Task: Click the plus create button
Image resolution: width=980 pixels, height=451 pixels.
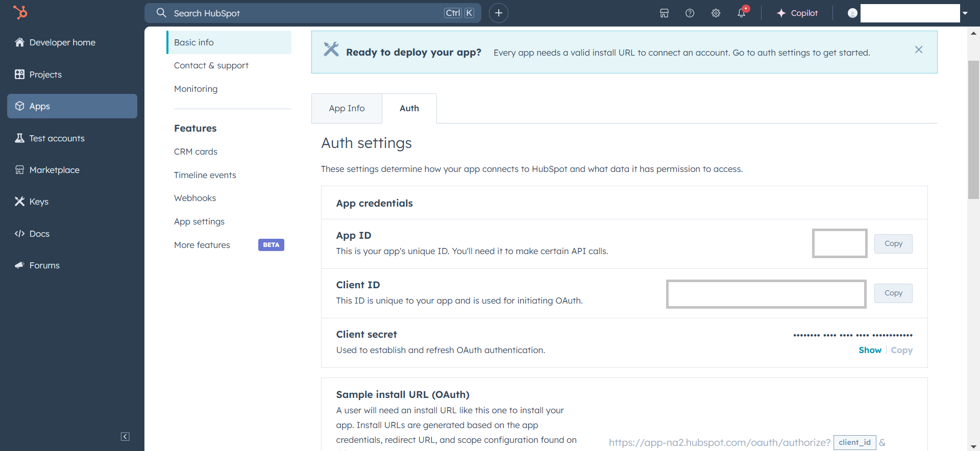Action: pos(499,13)
